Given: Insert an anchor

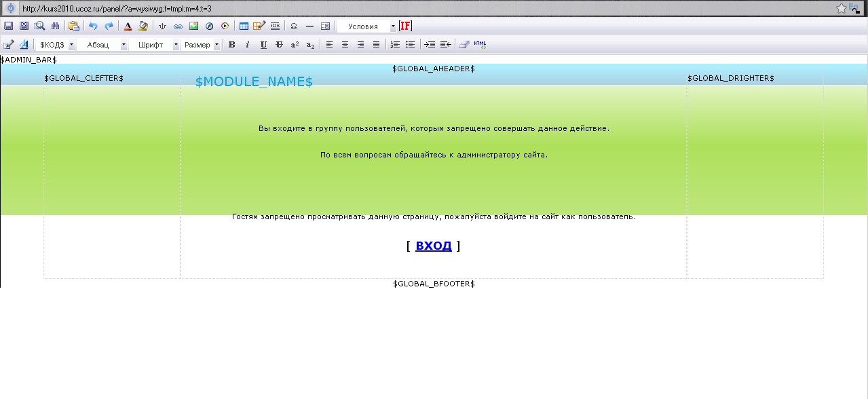Looking at the screenshot, I should pos(162,26).
